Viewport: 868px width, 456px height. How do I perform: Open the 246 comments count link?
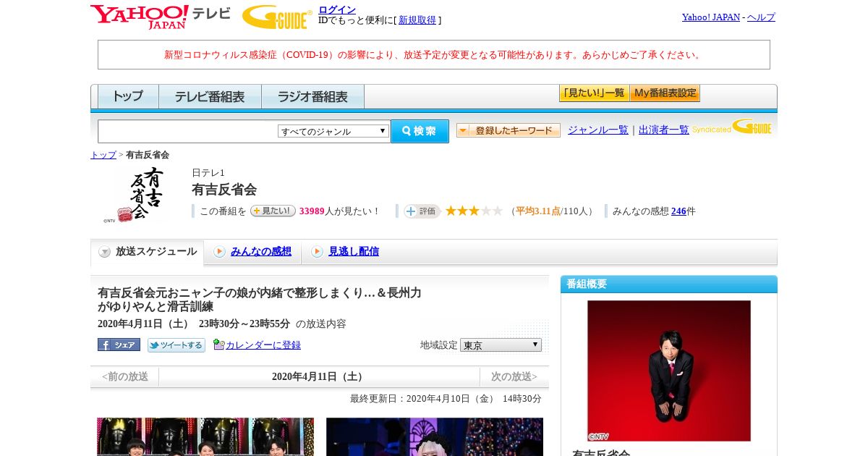point(678,211)
